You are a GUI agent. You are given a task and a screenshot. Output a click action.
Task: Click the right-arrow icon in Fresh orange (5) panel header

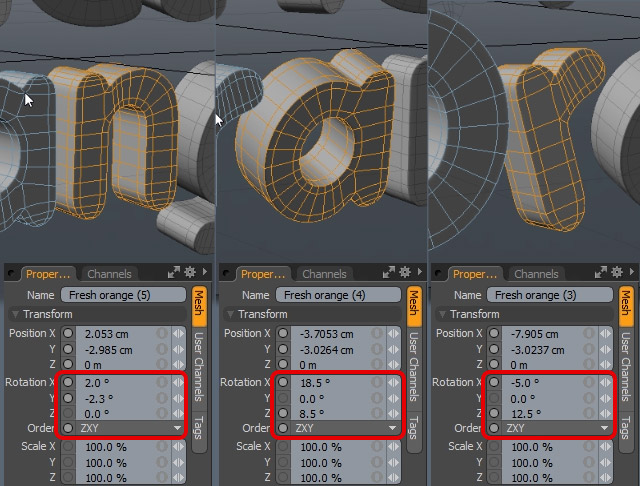tap(205, 272)
